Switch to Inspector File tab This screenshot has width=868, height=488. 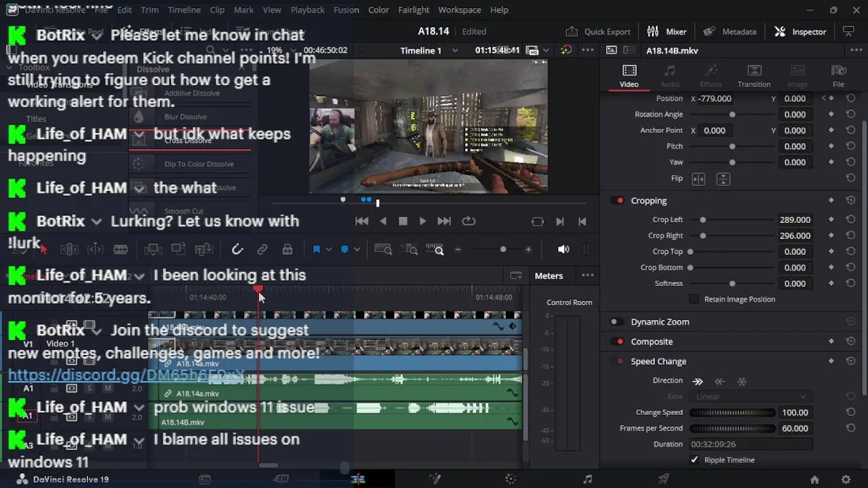pyautogui.click(x=838, y=76)
